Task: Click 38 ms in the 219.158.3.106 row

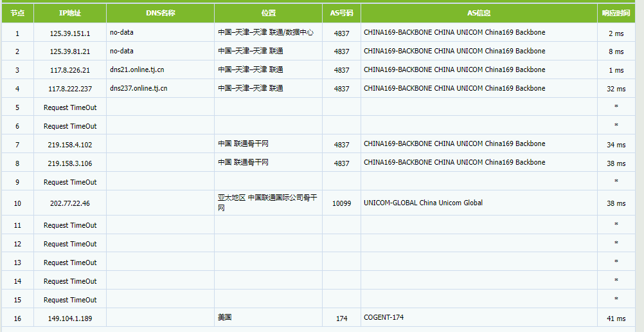Action: pos(616,163)
